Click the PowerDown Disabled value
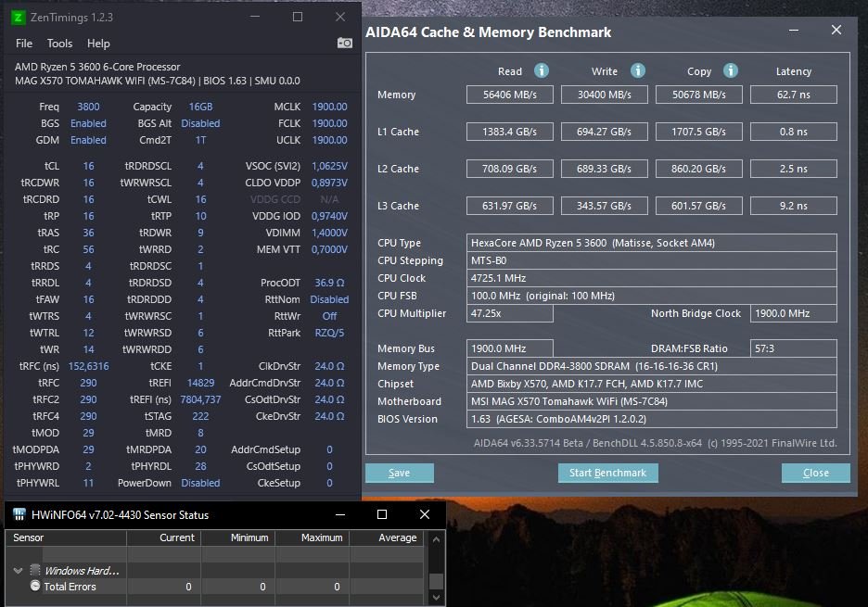868x607 pixels. 200,483
